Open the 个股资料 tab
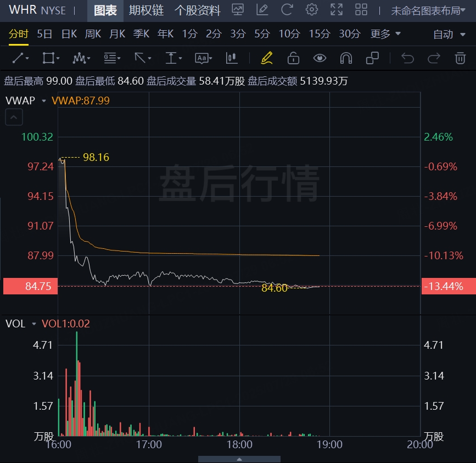The width and height of the screenshot is (476, 463). point(198,10)
